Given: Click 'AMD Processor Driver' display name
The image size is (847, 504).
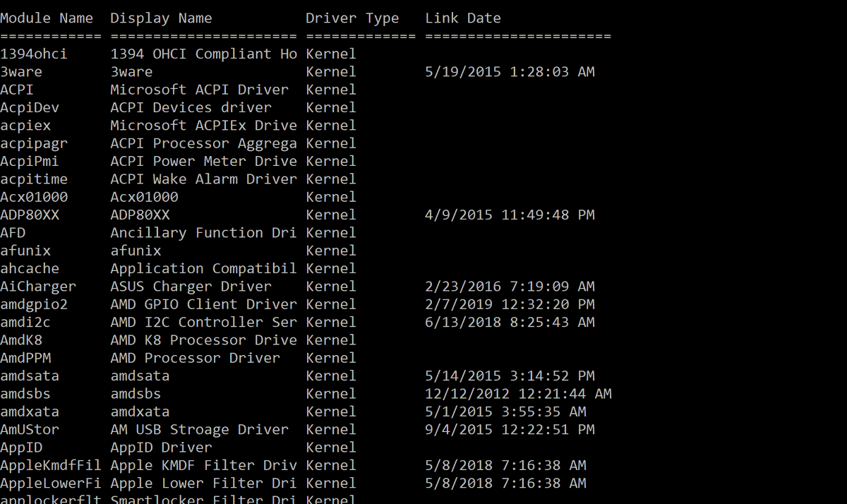Looking at the screenshot, I should pyautogui.click(x=195, y=358).
